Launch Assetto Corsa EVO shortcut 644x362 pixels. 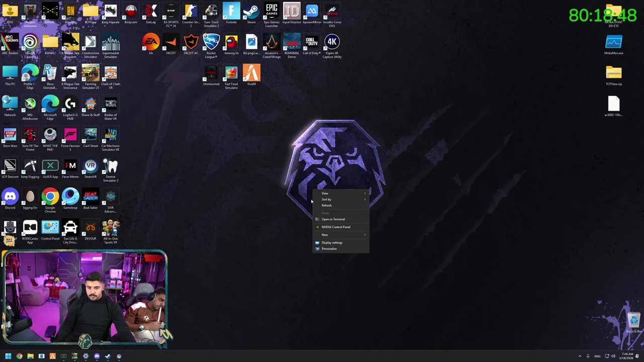point(332,16)
